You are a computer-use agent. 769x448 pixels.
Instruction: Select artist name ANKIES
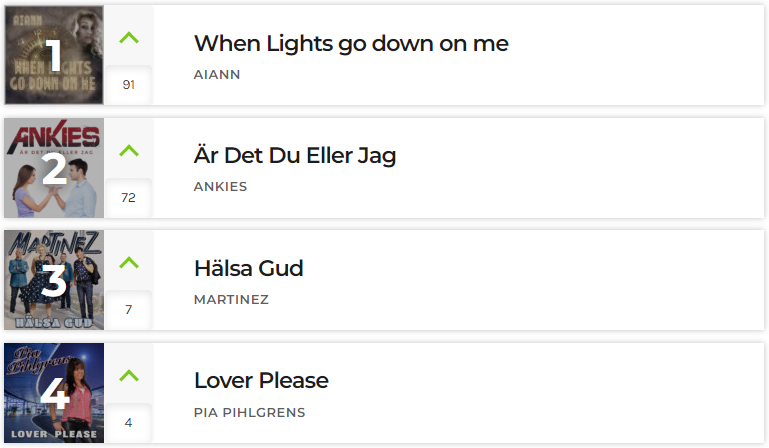220,186
